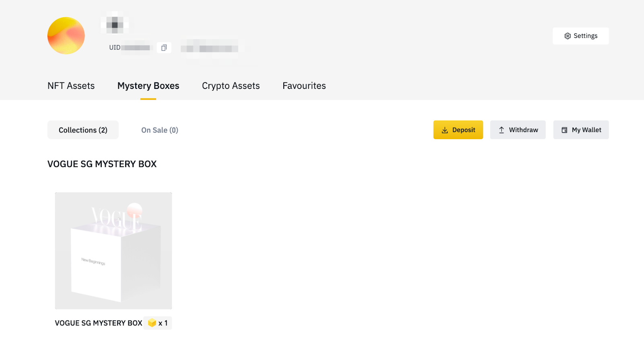Click the blurred username above the UID
644x352 pixels.
pos(115,24)
